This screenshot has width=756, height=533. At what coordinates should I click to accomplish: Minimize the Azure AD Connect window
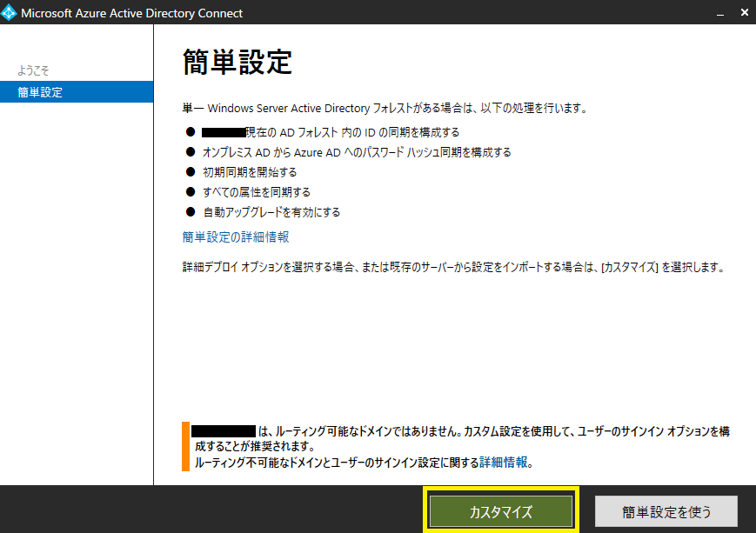click(x=719, y=13)
